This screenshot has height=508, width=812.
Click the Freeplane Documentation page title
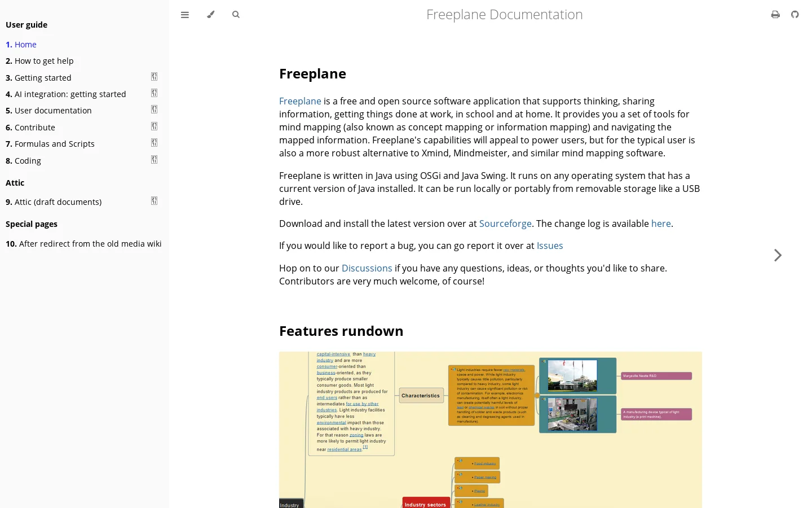[505, 15]
